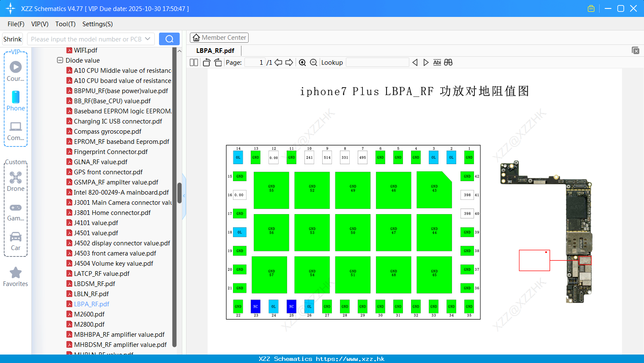Open the File(F) menu

click(16, 24)
